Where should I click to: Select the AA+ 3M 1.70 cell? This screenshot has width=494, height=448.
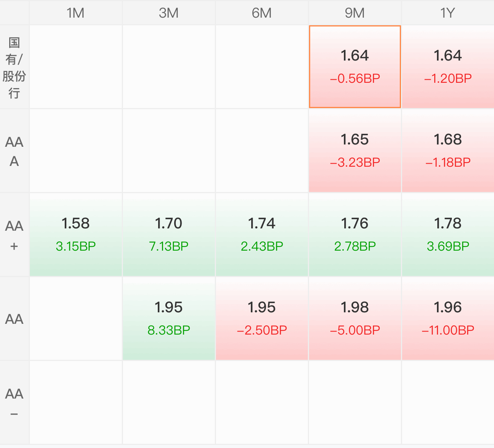click(169, 235)
